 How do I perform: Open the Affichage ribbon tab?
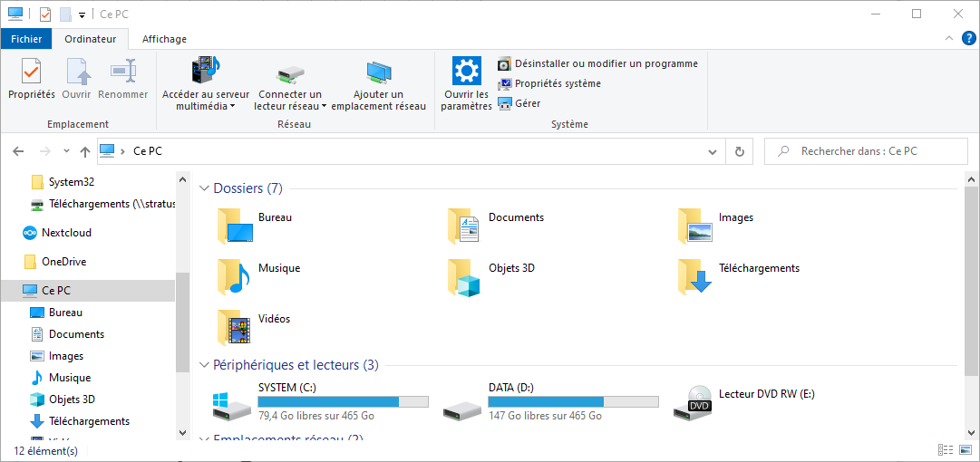tap(164, 39)
